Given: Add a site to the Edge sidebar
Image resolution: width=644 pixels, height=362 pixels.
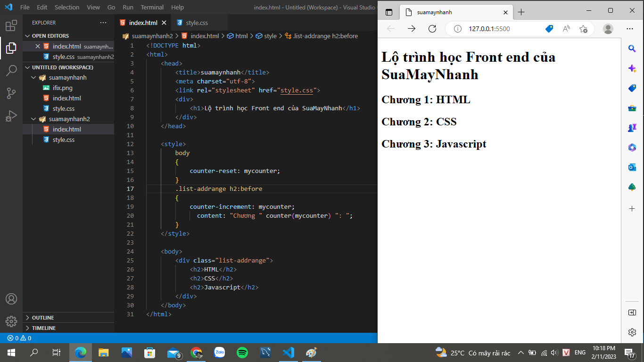Looking at the screenshot, I should [632, 208].
